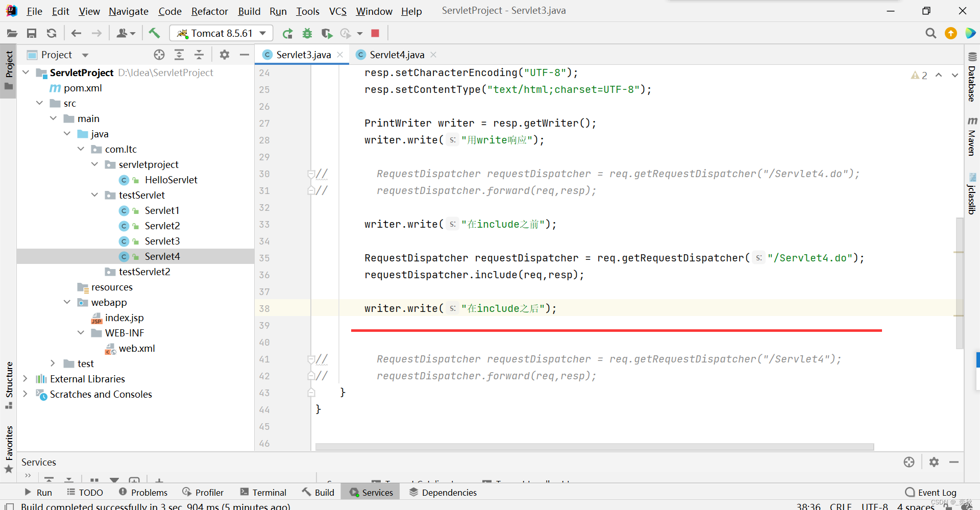
Task: Switch to the Servlet4.java editor tab
Action: 396,55
